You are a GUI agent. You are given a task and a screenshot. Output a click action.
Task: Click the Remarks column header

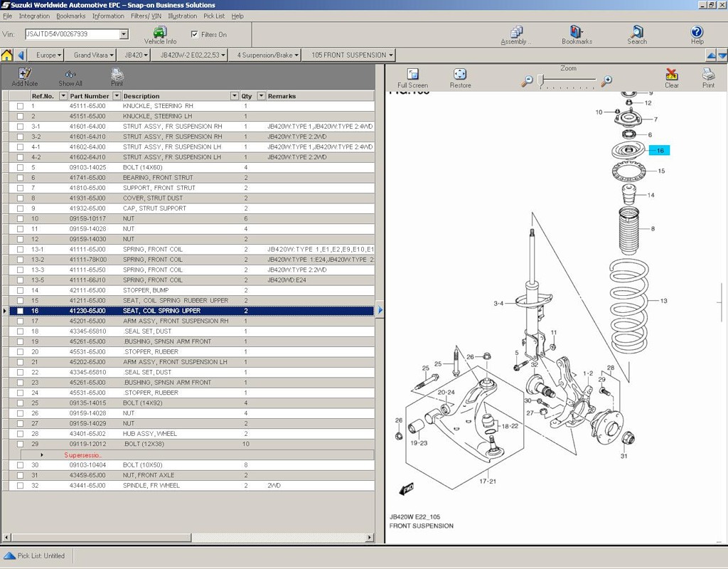320,96
